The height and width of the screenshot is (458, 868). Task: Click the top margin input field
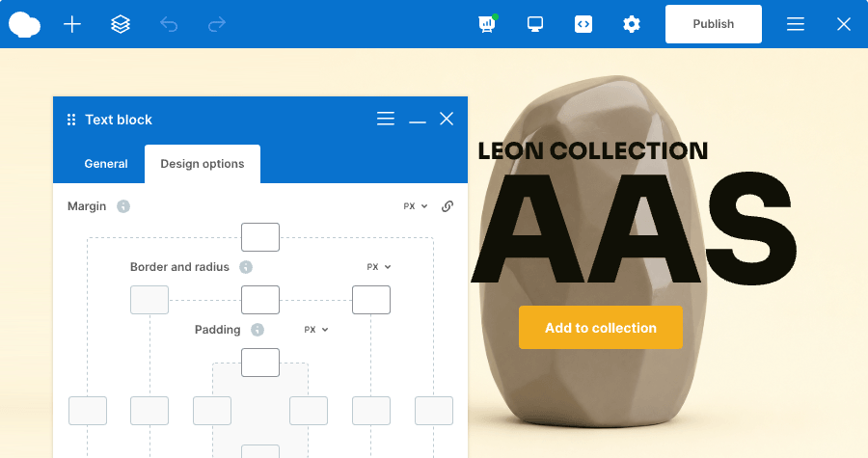point(260,237)
